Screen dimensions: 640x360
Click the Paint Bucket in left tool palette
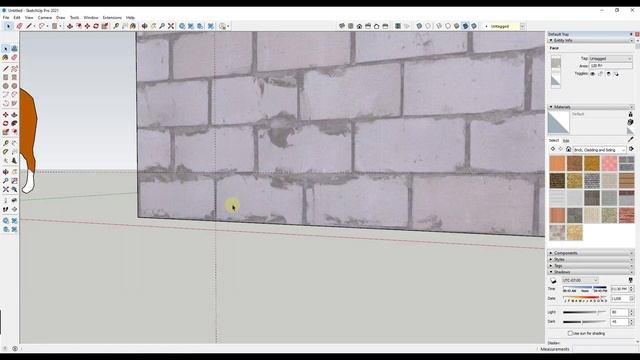(5, 58)
